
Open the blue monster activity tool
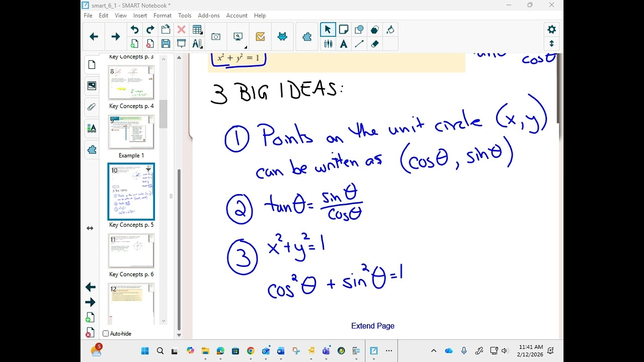[282, 37]
